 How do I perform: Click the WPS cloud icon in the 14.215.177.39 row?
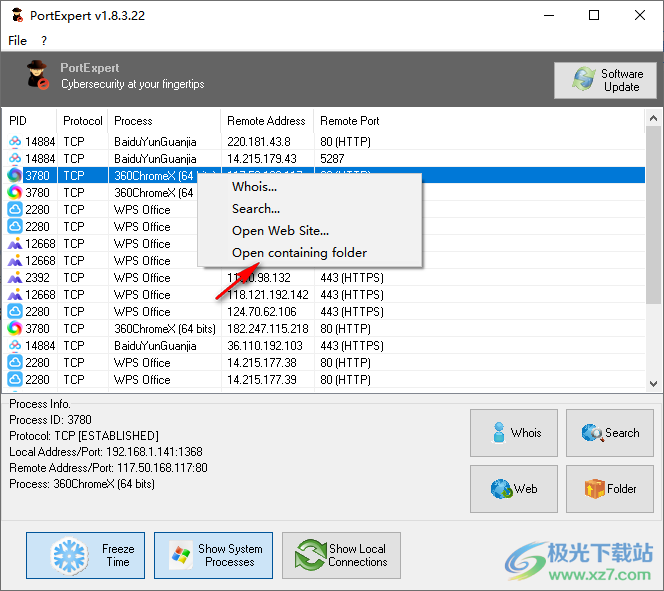pyautogui.click(x=15, y=379)
